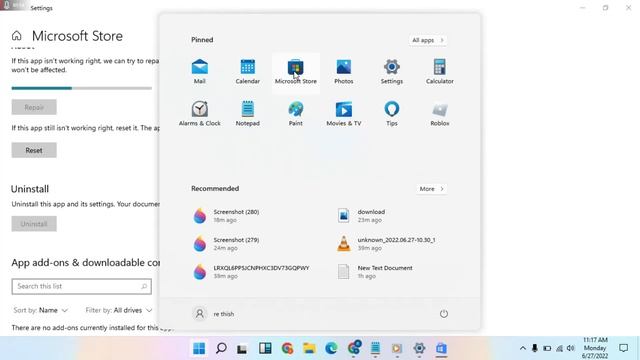Switch to Settings gear on taskbar
Viewport: 640px width, 360px height.
419,348
